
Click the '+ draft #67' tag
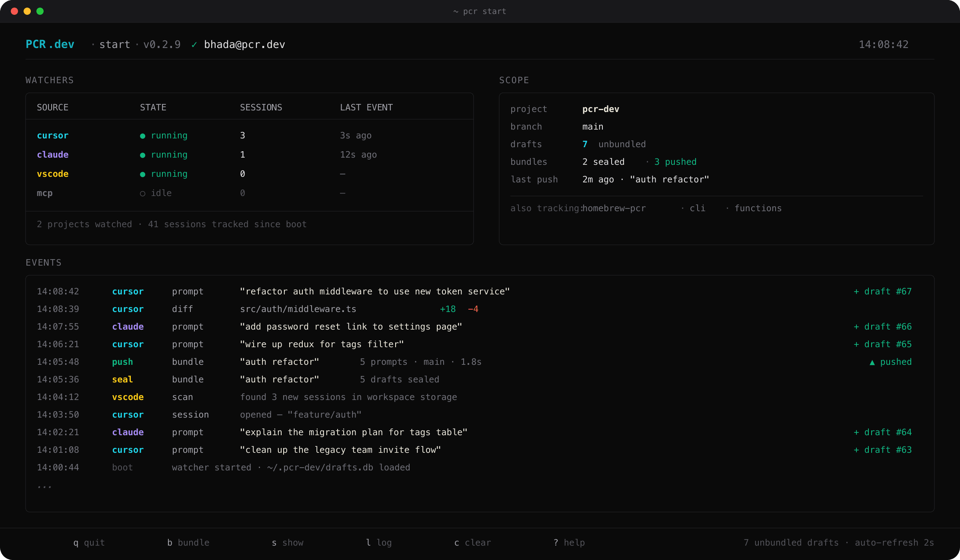[x=883, y=292]
